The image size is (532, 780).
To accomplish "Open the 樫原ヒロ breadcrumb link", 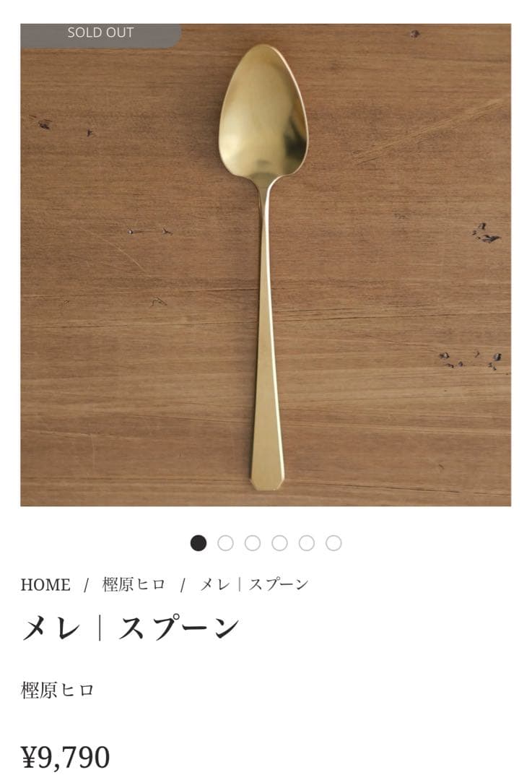I will pyautogui.click(x=134, y=584).
